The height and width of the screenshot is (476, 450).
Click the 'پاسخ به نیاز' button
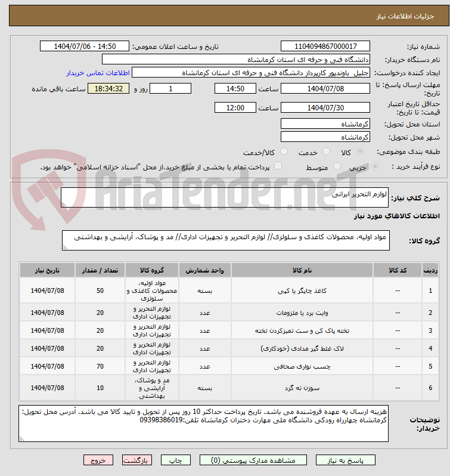345,460
